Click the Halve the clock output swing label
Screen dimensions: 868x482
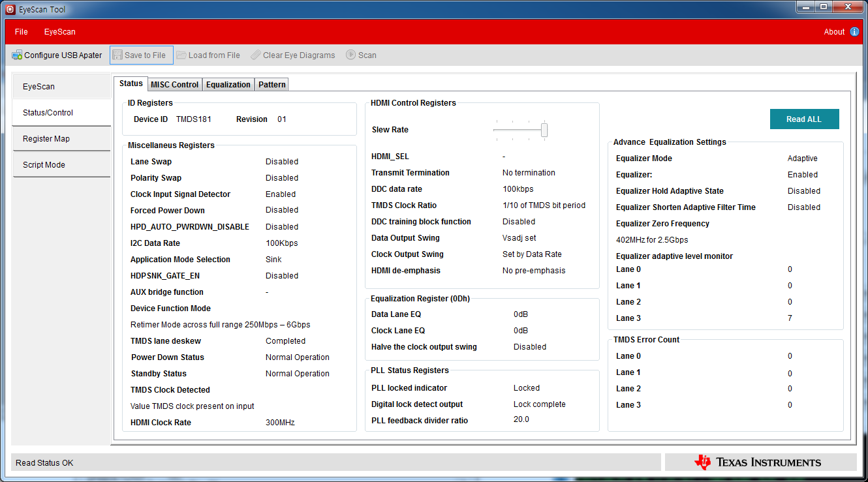(x=424, y=347)
